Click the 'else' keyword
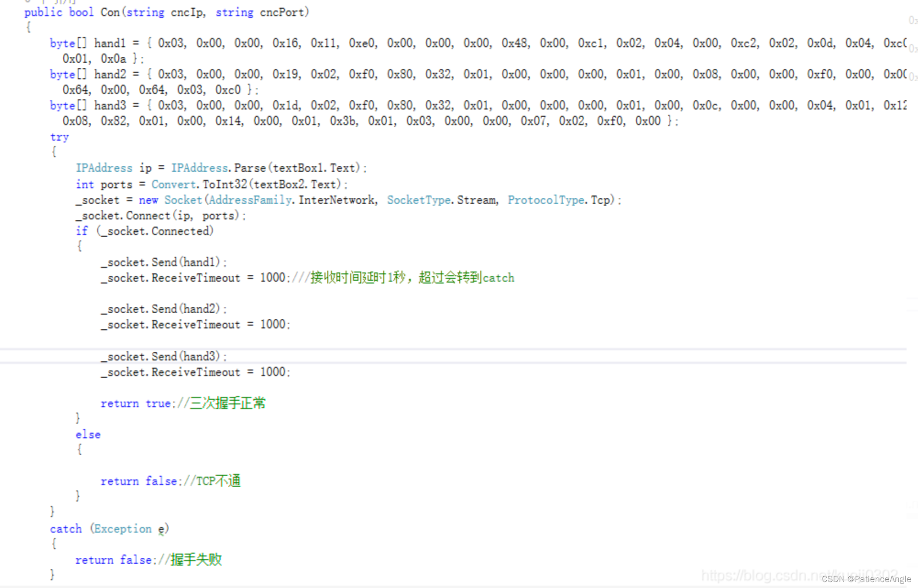 pyautogui.click(x=88, y=435)
